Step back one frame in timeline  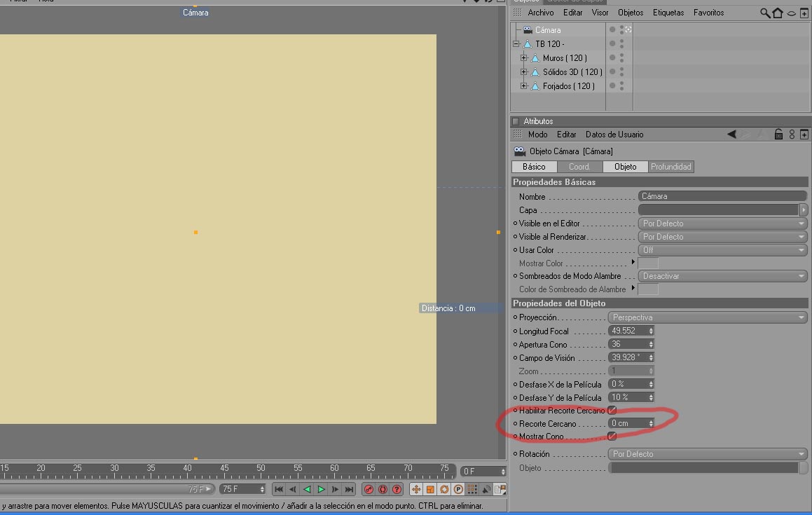293,489
